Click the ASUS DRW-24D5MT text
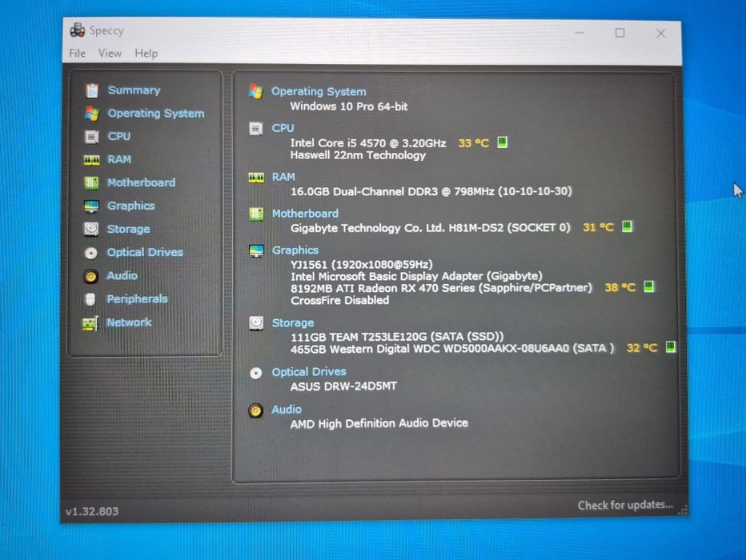This screenshot has height=560, width=746. [343, 386]
